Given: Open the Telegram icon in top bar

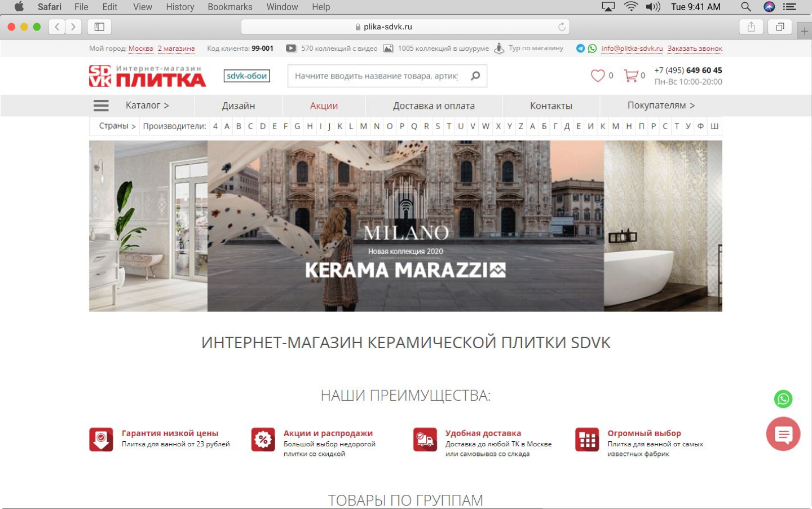Looking at the screenshot, I should click(x=580, y=49).
